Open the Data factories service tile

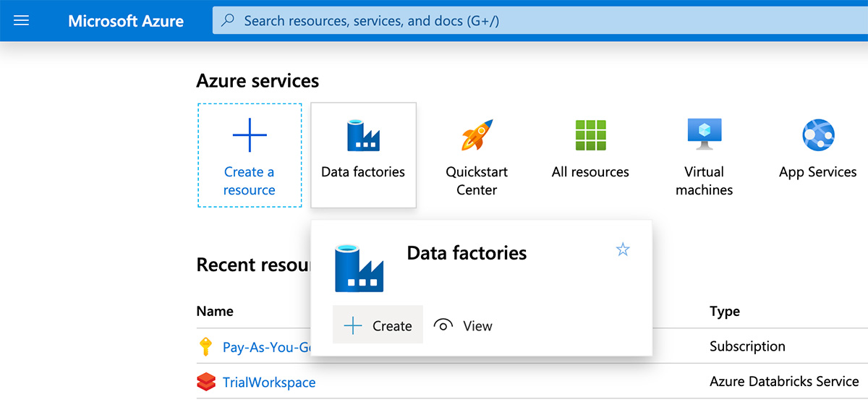363,155
